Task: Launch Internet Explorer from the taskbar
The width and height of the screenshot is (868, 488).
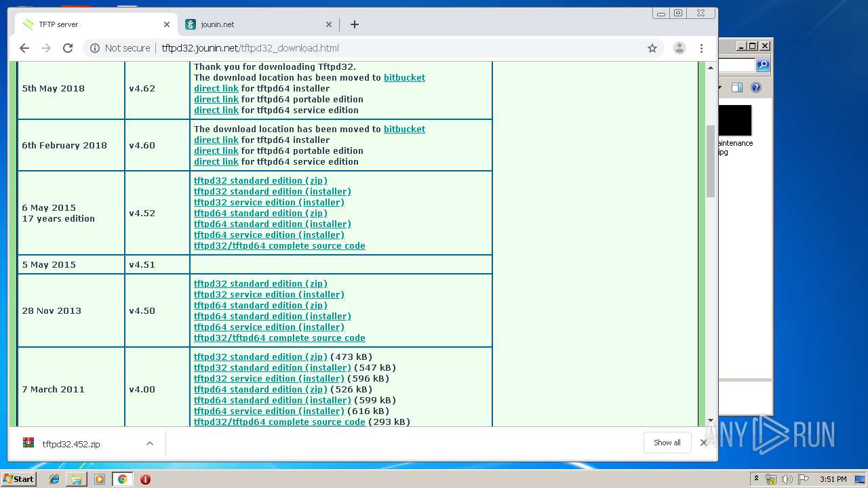Action: point(54,479)
